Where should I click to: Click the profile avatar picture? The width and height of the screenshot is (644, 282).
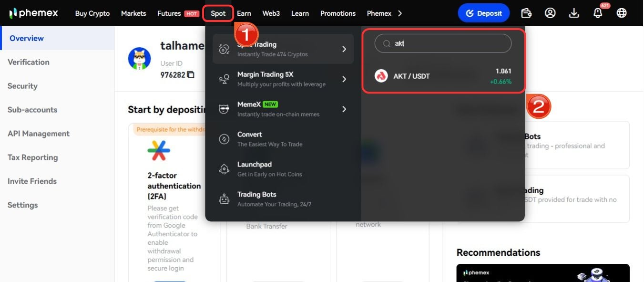pos(140,59)
